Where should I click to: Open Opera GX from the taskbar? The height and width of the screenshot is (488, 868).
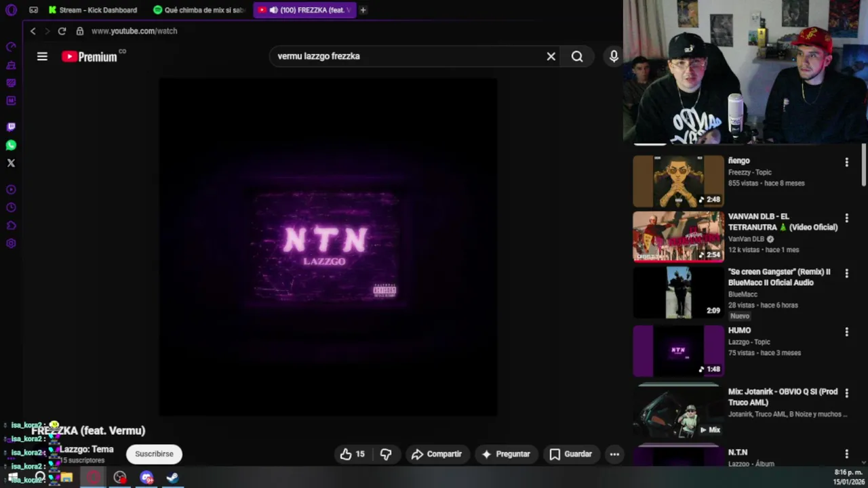coord(93,478)
